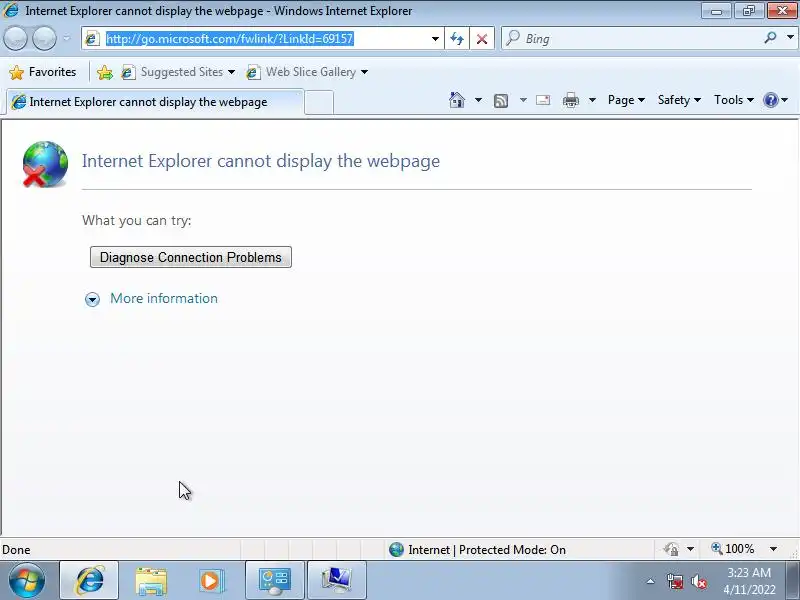Minimize the Internet Explorer window
The height and width of the screenshot is (600, 800).
coord(716,10)
